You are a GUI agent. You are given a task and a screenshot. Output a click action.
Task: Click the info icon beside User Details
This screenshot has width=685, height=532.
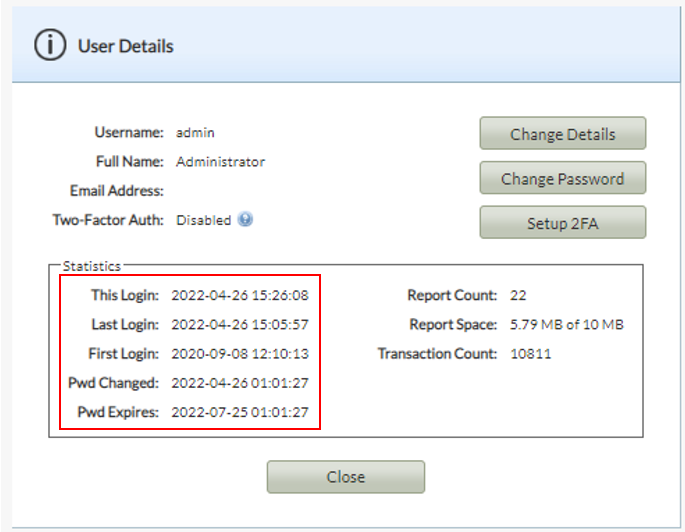pos(50,45)
